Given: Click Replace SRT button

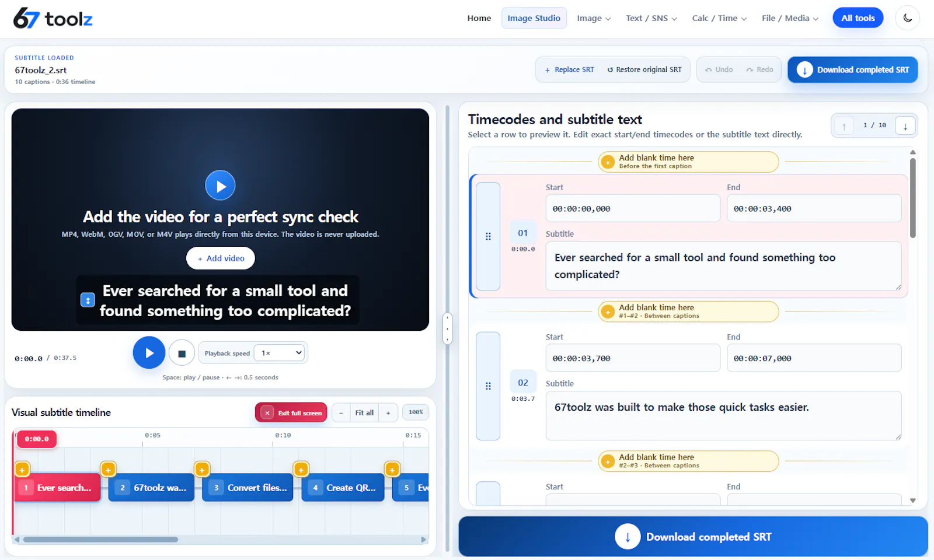Looking at the screenshot, I should [x=570, y=70].
